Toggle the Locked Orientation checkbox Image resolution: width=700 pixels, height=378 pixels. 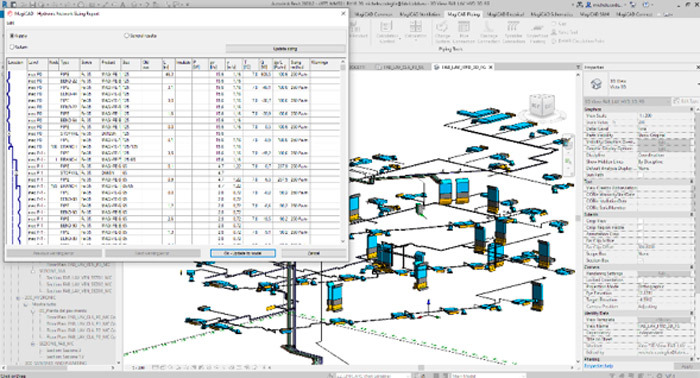[640, 280]
